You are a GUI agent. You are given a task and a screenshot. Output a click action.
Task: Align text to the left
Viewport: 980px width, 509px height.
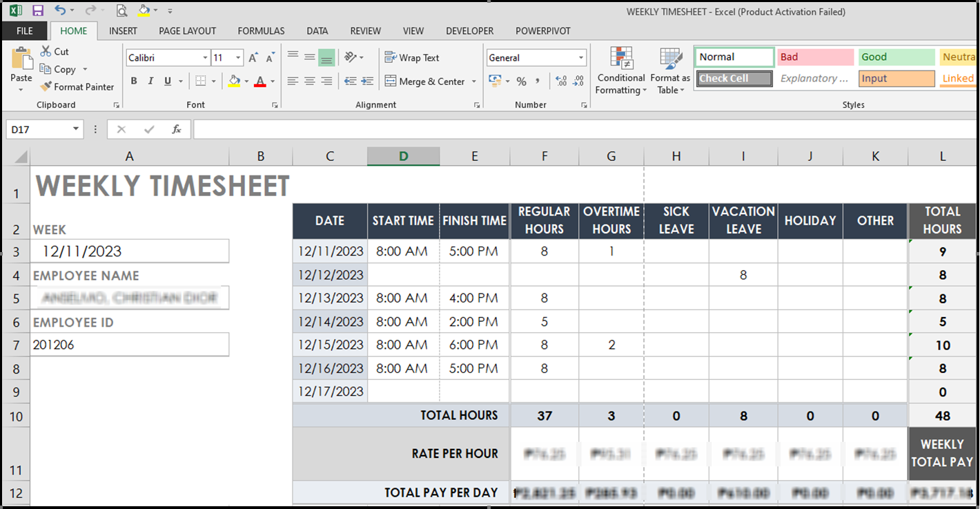coord(293,81)
